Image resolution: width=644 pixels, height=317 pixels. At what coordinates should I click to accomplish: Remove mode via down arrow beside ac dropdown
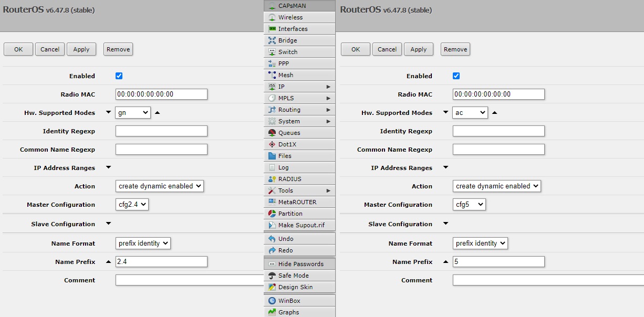445,112
